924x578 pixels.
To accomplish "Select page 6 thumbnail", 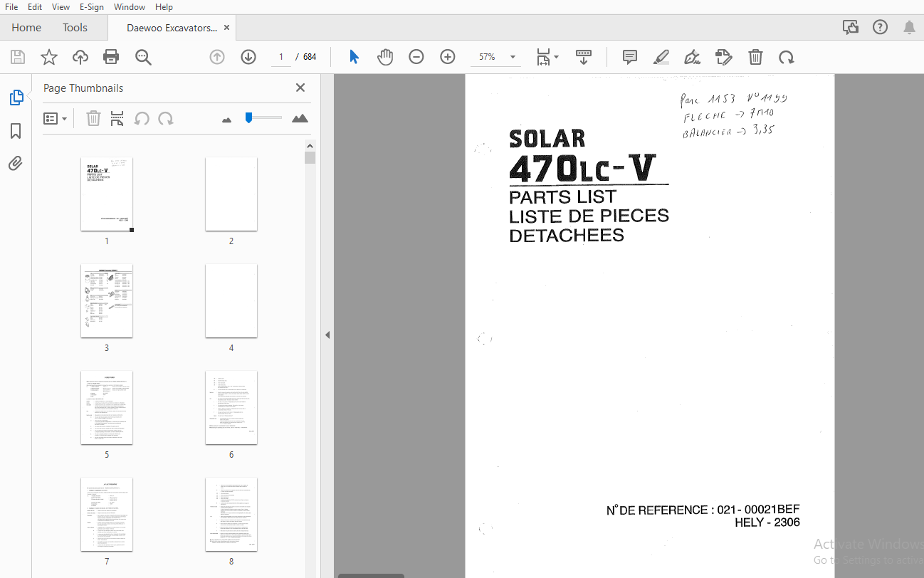I will [231, 408].
